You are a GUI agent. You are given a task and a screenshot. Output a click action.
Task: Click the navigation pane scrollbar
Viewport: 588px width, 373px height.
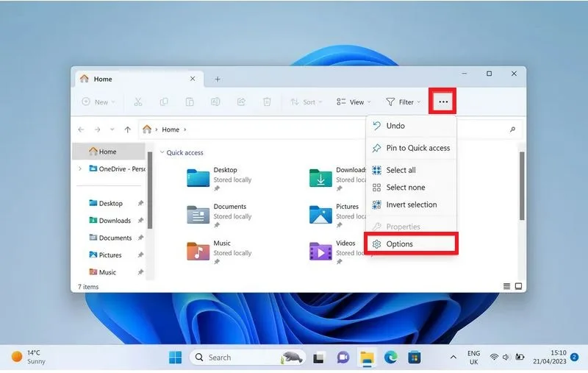pyautogui.click(x=150, y=190)
